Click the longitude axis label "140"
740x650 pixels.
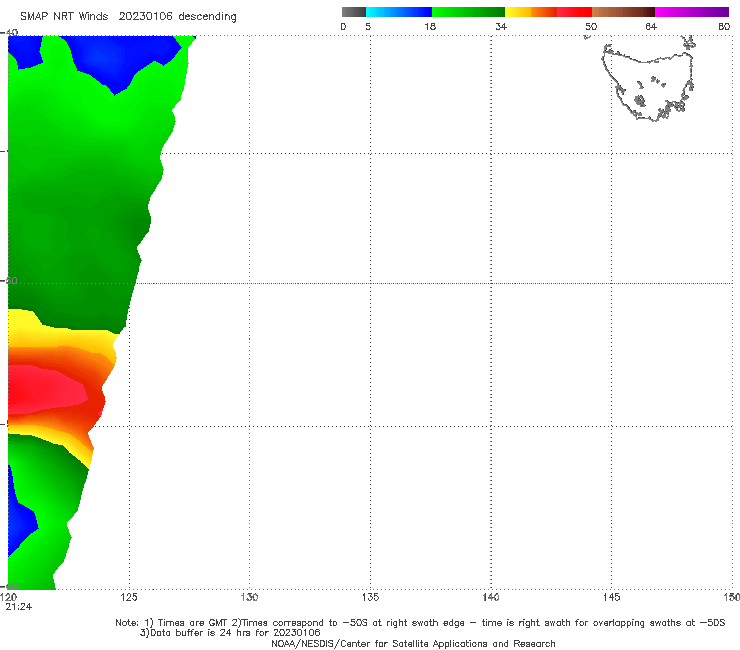point(491,597)
